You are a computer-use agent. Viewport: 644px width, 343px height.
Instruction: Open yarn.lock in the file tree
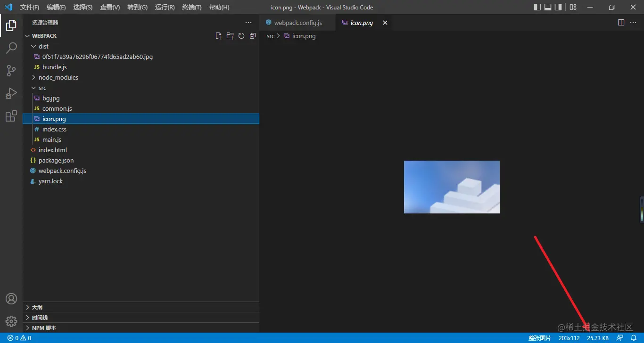141,181
